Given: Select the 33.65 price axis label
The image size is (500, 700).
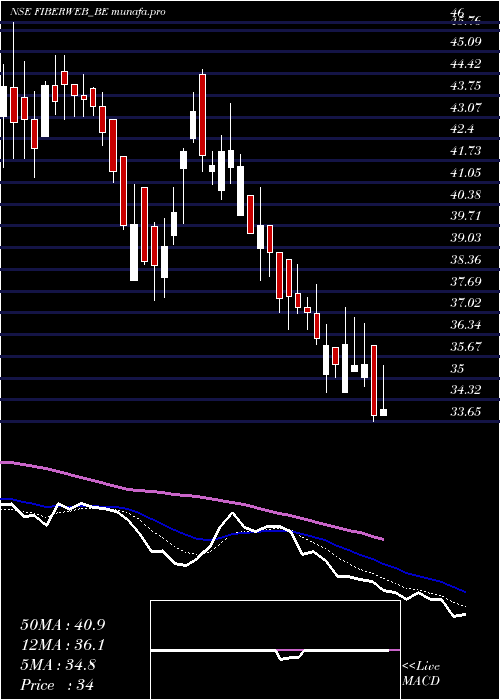Looking at the screenshot, I should point(466,412).
